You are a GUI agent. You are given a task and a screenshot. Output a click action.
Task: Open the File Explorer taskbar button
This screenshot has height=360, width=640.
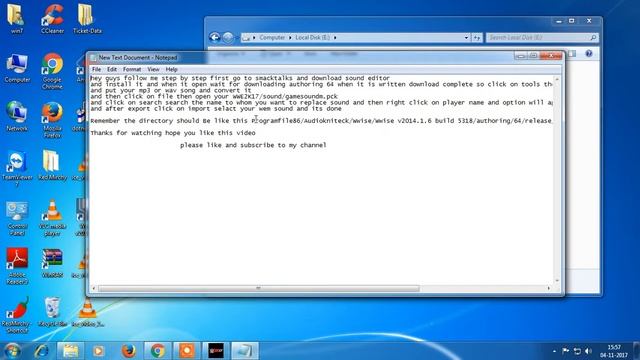pyautogui.click(x=70, y=351)
